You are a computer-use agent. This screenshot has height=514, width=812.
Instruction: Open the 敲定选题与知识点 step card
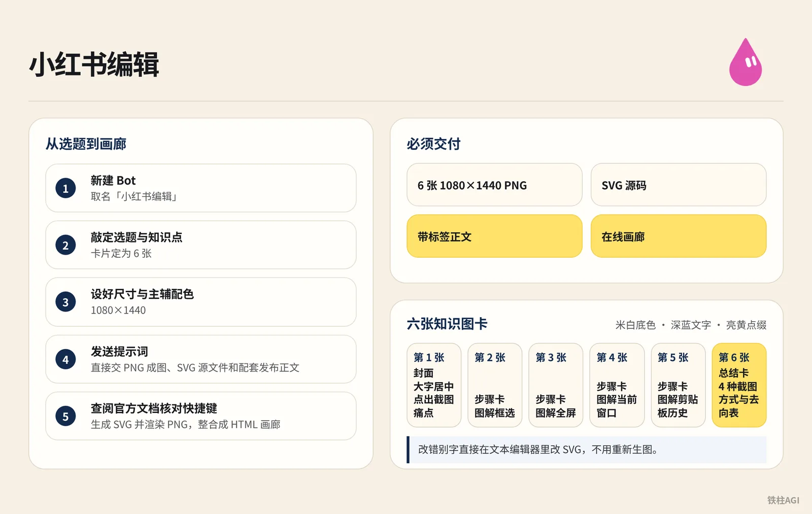tap(201, 245)
